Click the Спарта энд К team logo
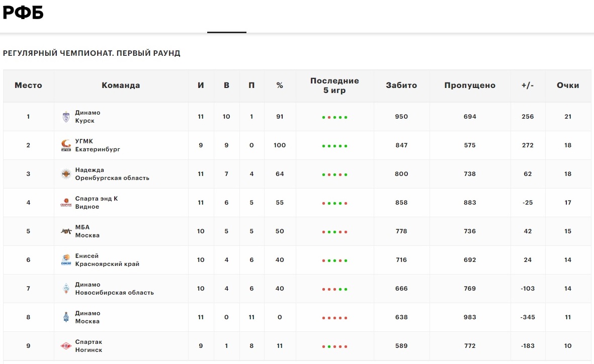The image size is (594, 364). pos(66,203)
